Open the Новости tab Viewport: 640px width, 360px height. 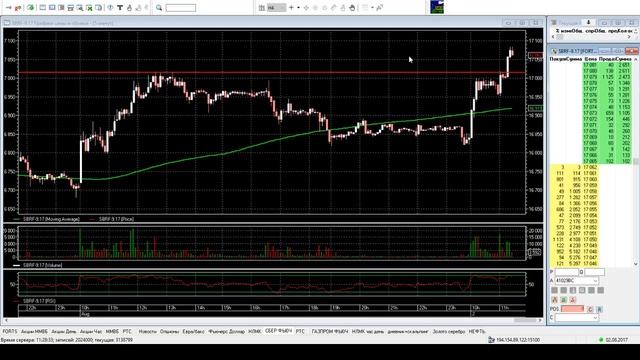pyautogui.click(x=147, y=331)
